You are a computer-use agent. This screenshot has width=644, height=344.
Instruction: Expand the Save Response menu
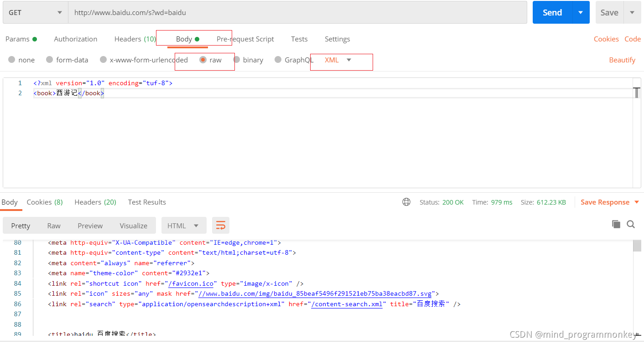point(609,202)
